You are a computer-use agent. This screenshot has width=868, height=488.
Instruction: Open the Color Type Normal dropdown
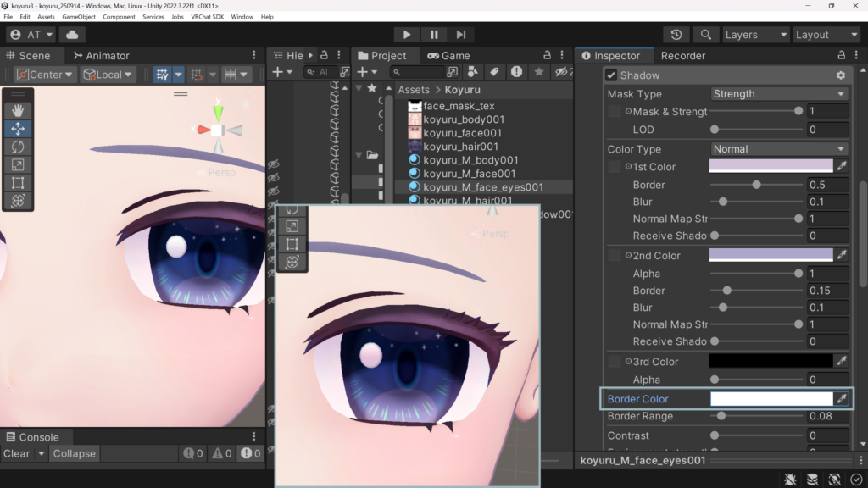tap(778, 149)
